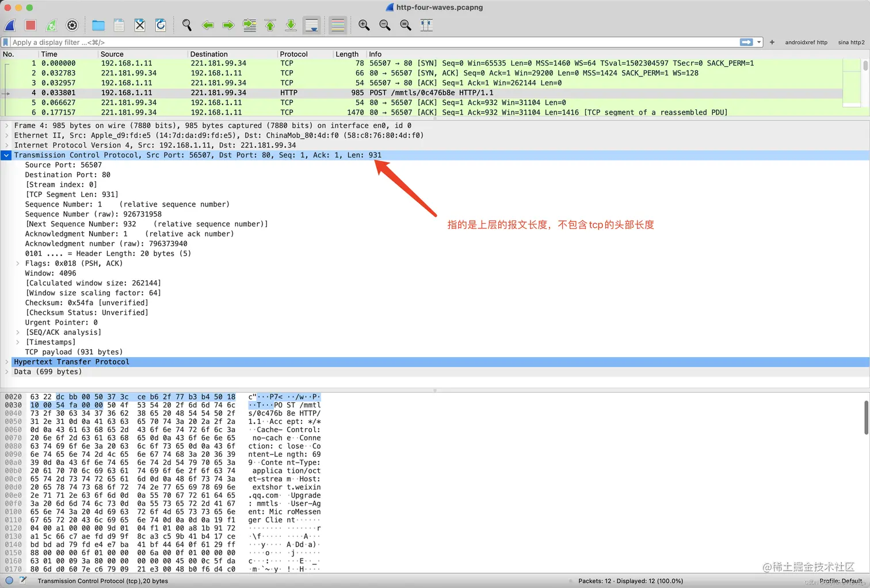This screenshot has height=588, width=870.
Task: Restart the current capture via green fin icon
Action: pos(51,25)
